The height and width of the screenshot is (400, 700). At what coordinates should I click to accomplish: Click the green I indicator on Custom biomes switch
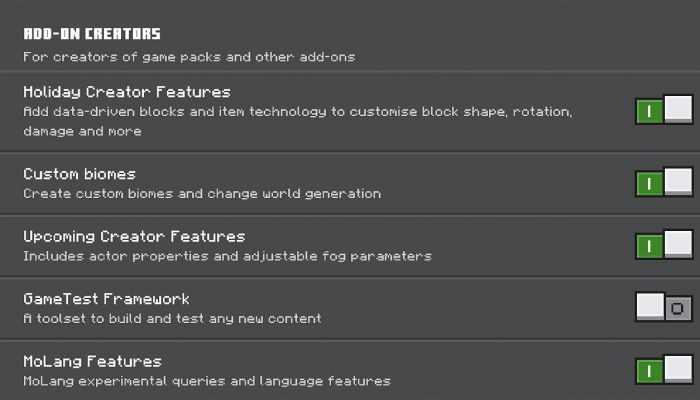point(649,183)
